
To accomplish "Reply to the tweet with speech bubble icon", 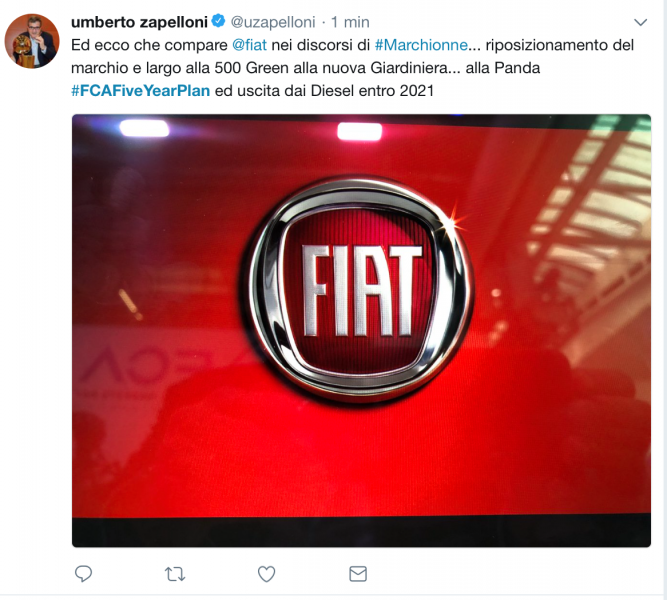I will (x=83, y=574).
